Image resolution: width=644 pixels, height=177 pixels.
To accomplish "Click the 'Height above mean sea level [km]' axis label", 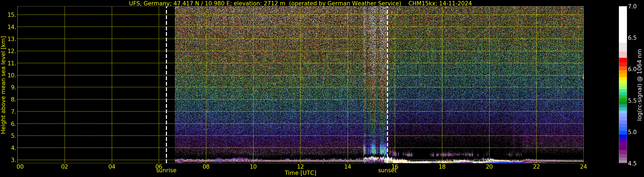I will (3, 85).
